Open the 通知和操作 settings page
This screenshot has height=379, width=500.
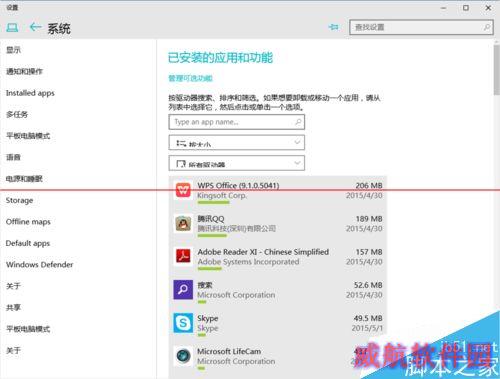tap(24, 71)
